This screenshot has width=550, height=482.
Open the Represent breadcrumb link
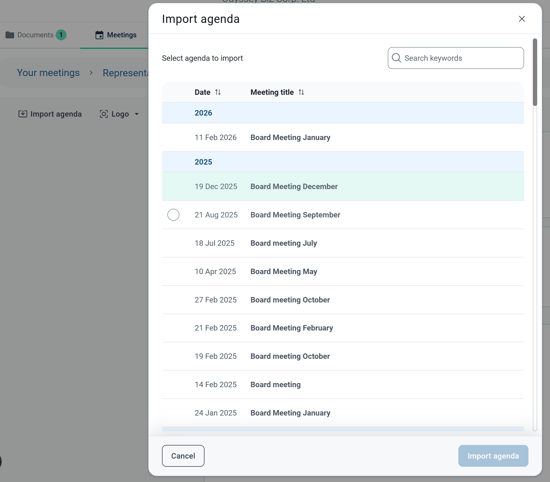pos(125,73)
